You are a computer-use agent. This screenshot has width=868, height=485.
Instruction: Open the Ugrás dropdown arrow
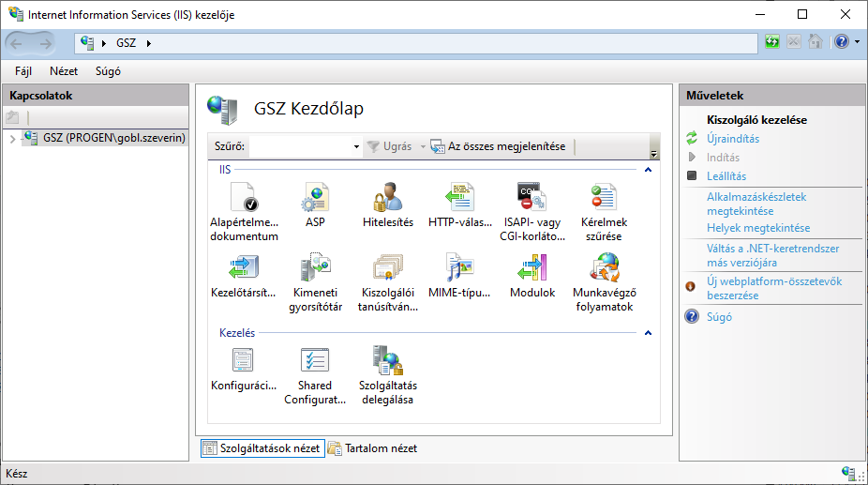[423, 147]
